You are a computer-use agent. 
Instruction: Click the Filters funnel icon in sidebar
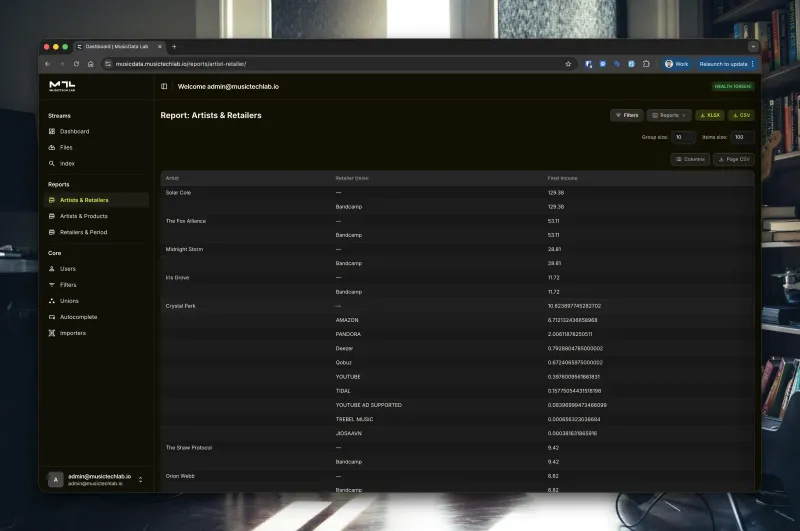[52, 285]
